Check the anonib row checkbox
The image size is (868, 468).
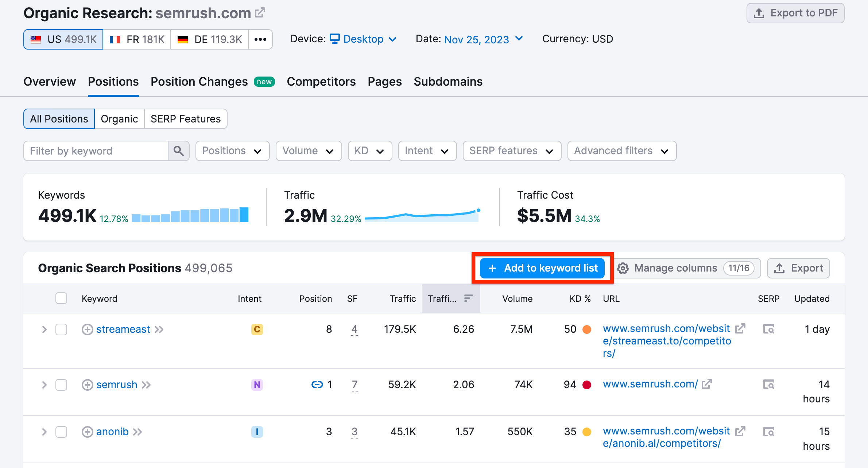click(x=61, y=432)
